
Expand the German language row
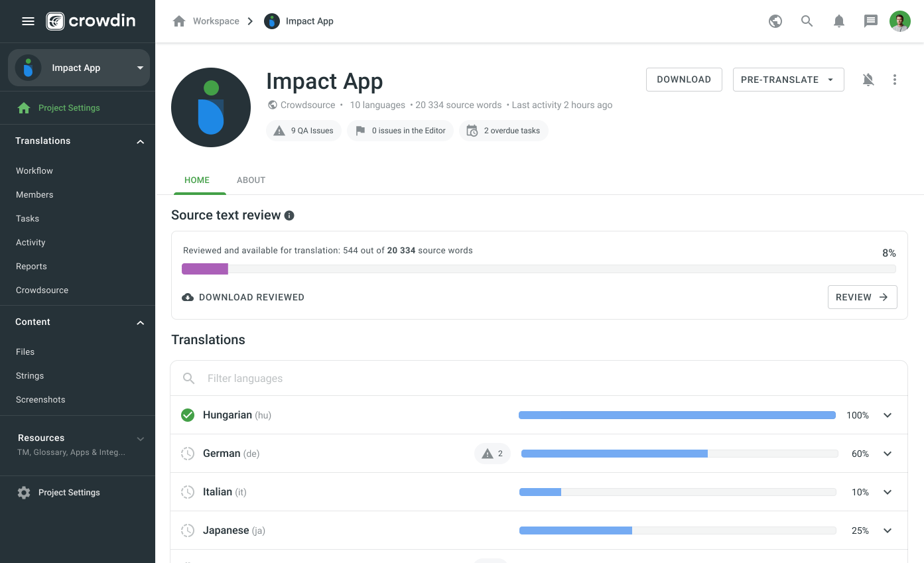888,453
